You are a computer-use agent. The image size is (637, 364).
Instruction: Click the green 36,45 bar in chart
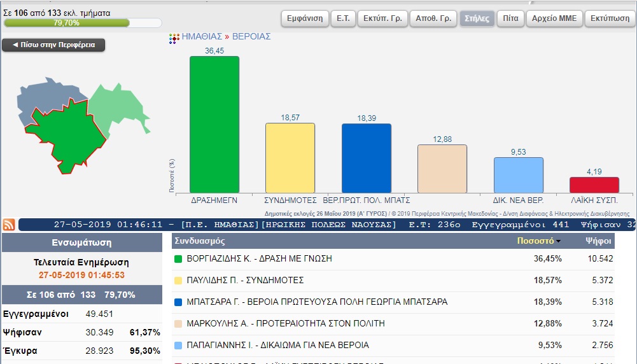pos(214,124)
